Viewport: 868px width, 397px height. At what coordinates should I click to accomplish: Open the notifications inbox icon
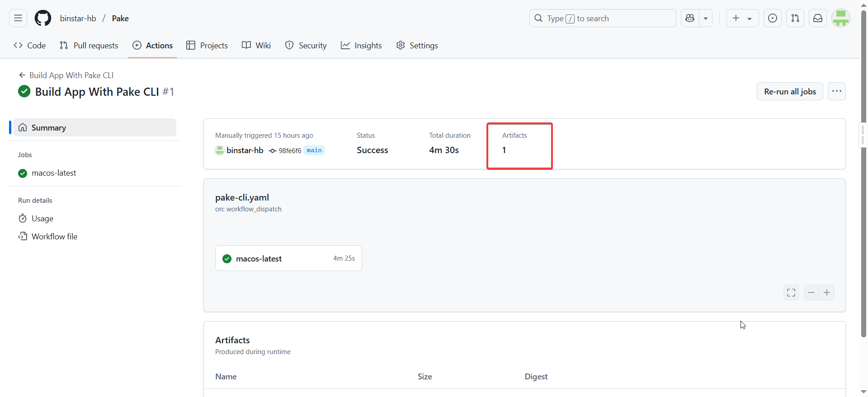pyautogui.click(x=818, y=18)
